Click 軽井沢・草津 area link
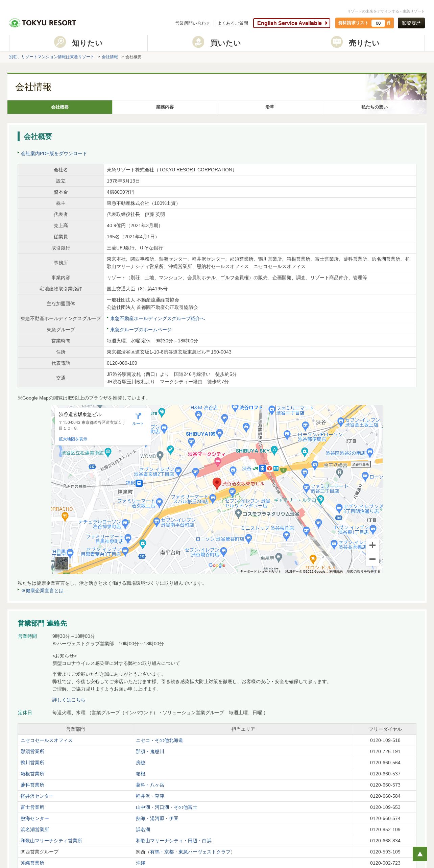The width and height of the screenshot is (434, 868). (x=150, y=796)
